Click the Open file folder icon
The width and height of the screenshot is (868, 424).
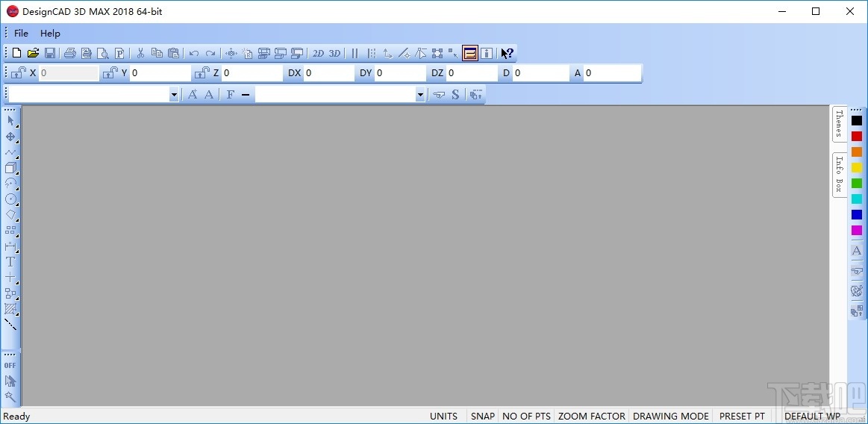[x=34, y=53]
